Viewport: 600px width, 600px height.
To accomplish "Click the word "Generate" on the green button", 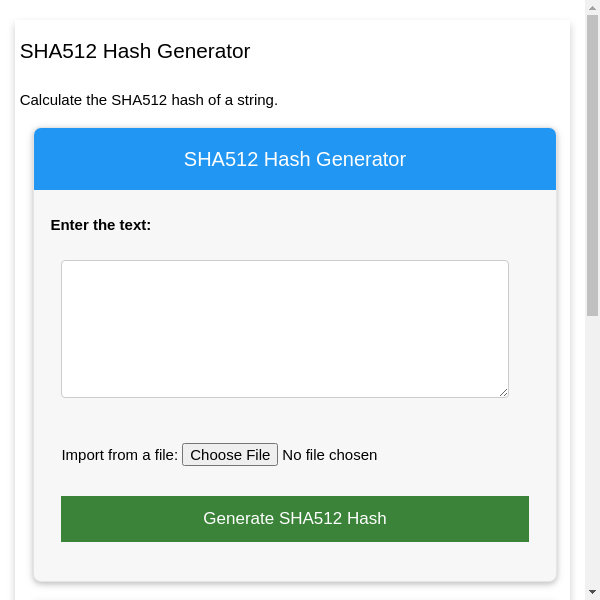I will click(238, 519).
